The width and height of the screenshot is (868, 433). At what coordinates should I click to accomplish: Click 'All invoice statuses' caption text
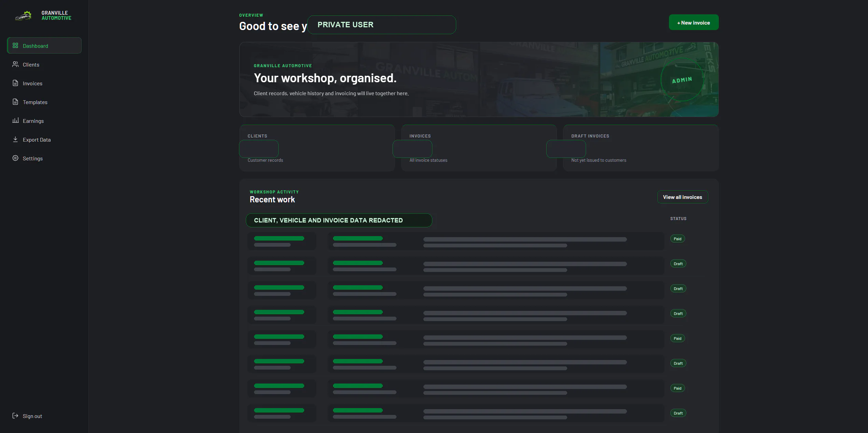[x=428, y=160]
